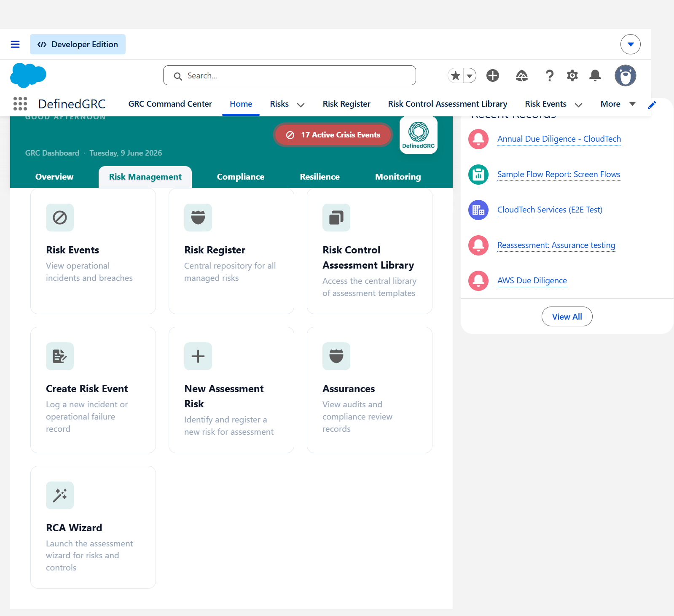Click the Risk Events card title
The image size is (674, 616).
(x=73, y=250)
